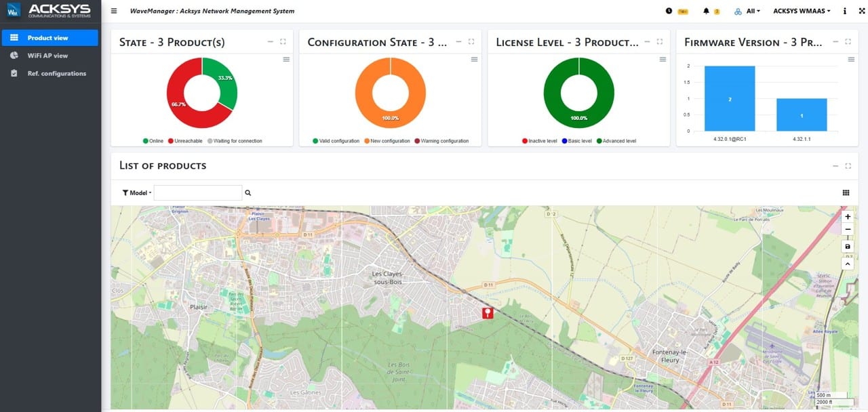Click the search magnifier in List of products
Viewport: 868px width, 412px height.
248,192
